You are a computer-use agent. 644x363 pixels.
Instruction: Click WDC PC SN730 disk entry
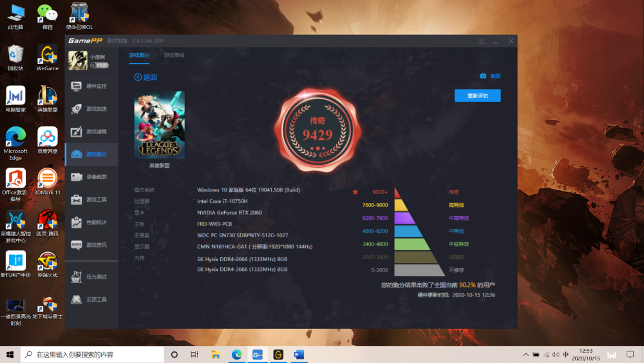coord(242,235)
